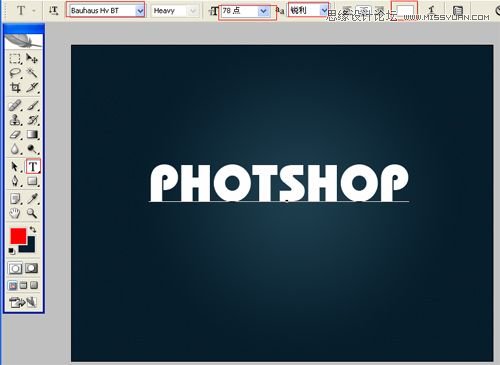Click the feather logo at toolbox top
500x365 pixels.
click(x=23, y=41)
